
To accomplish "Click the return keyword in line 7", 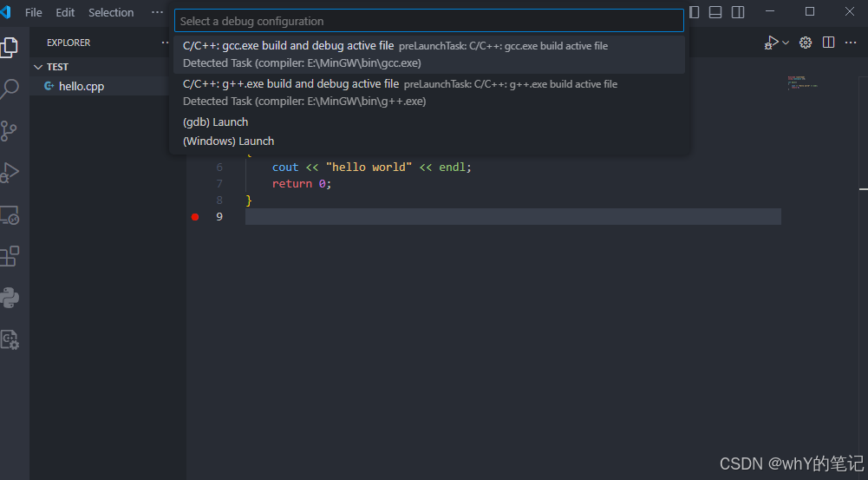I will point(291,183).
